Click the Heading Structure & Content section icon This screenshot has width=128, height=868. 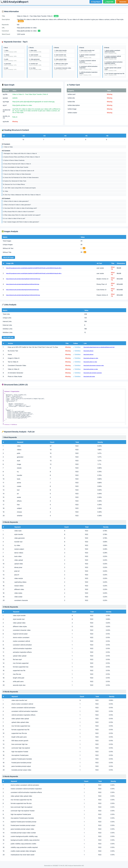[x=3, y=130]
